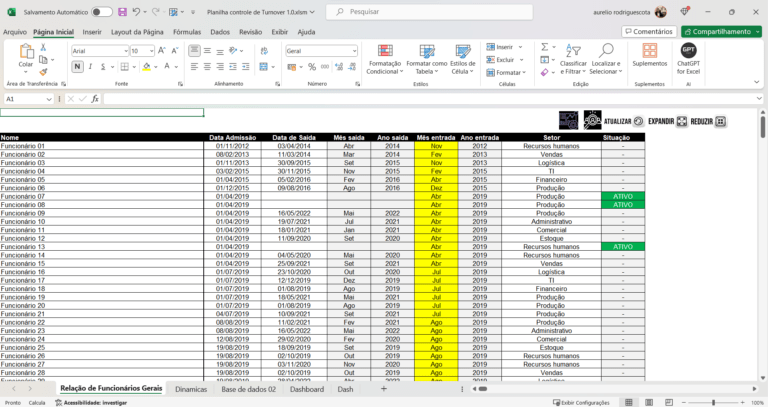Open Localizar e Selecionar menu
The width and height of the screenshot is (768, 407).
[x=606, y=60]
